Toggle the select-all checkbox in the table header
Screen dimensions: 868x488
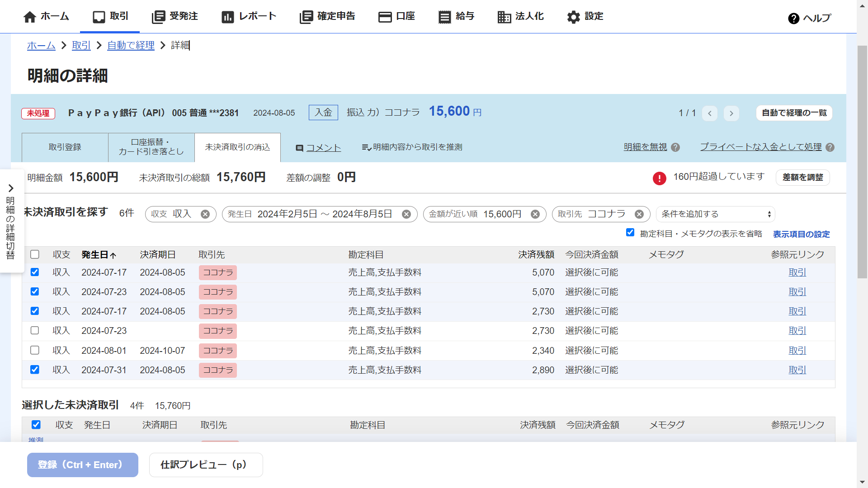(35, 254)
